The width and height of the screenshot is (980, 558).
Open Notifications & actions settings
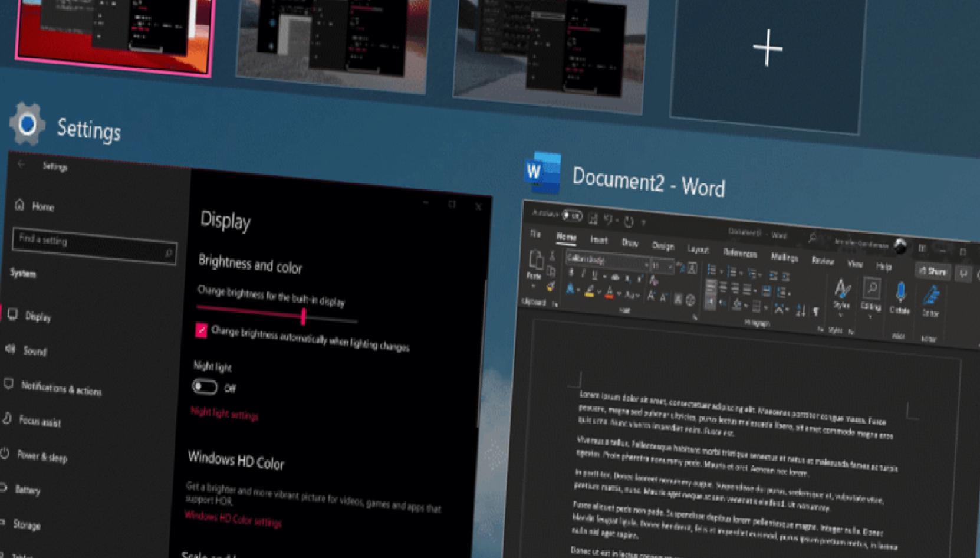pos(53,388)
